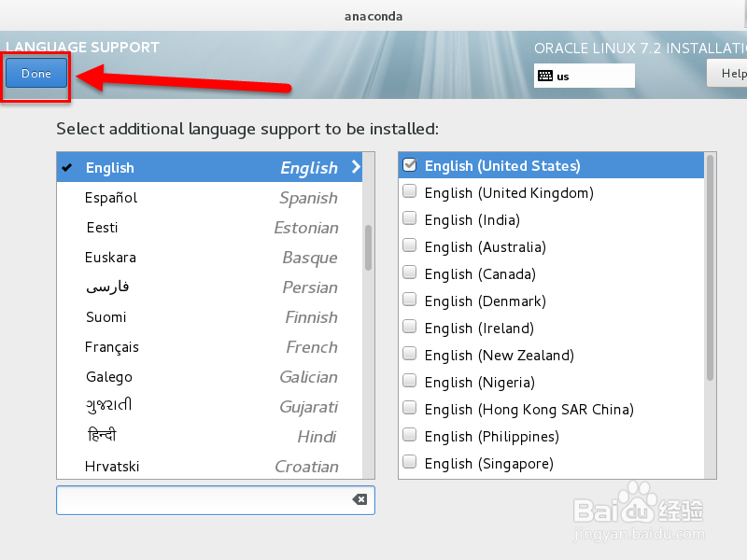
Task: Pick Hrvatski Croatian language row
Action: pos(209,466)
